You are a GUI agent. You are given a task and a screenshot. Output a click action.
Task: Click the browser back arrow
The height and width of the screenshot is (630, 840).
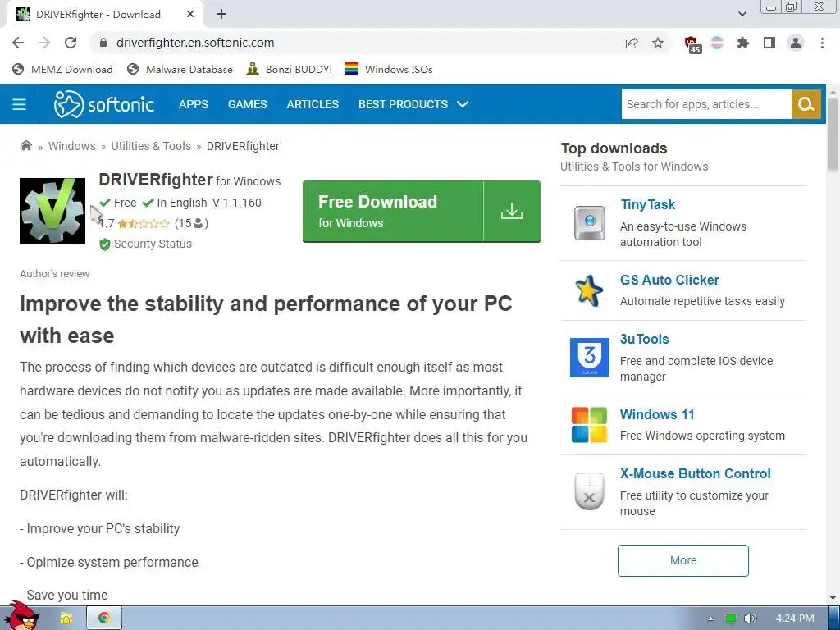(18, 43)
